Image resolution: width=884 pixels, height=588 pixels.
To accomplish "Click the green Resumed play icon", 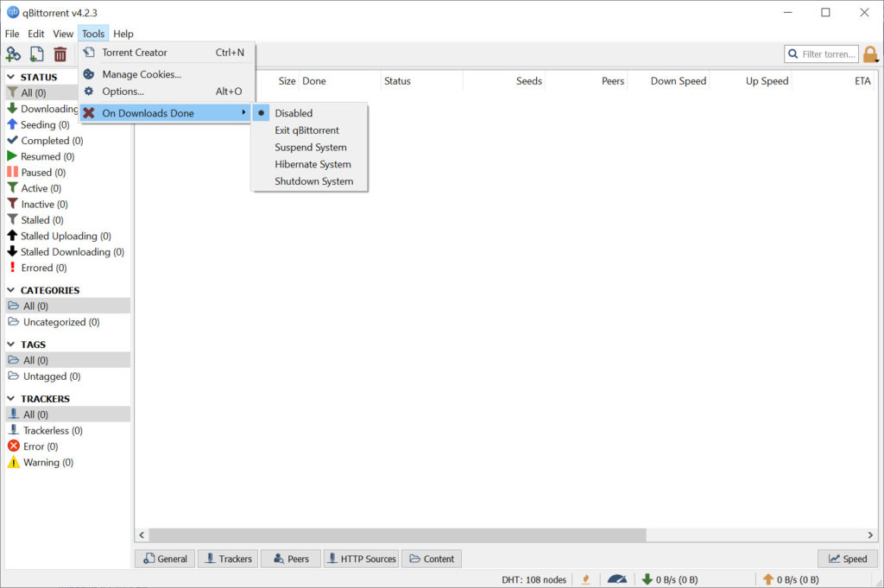I will 12,155.
